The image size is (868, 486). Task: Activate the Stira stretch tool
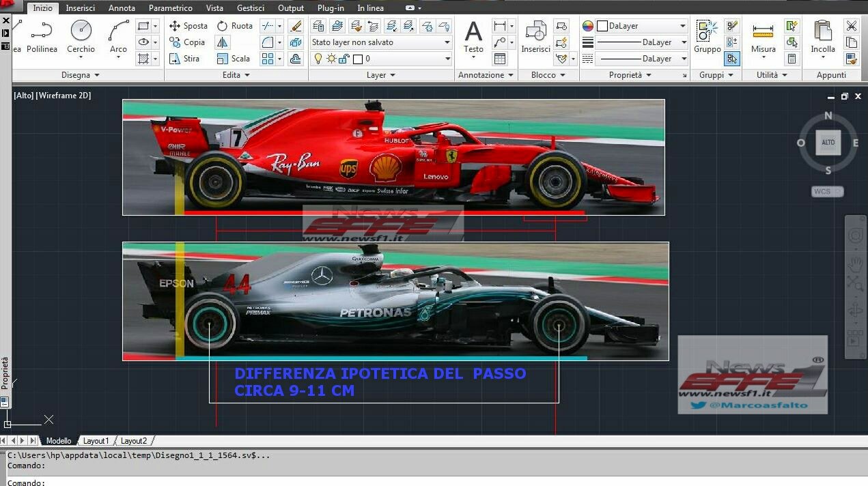coord(184,59)
